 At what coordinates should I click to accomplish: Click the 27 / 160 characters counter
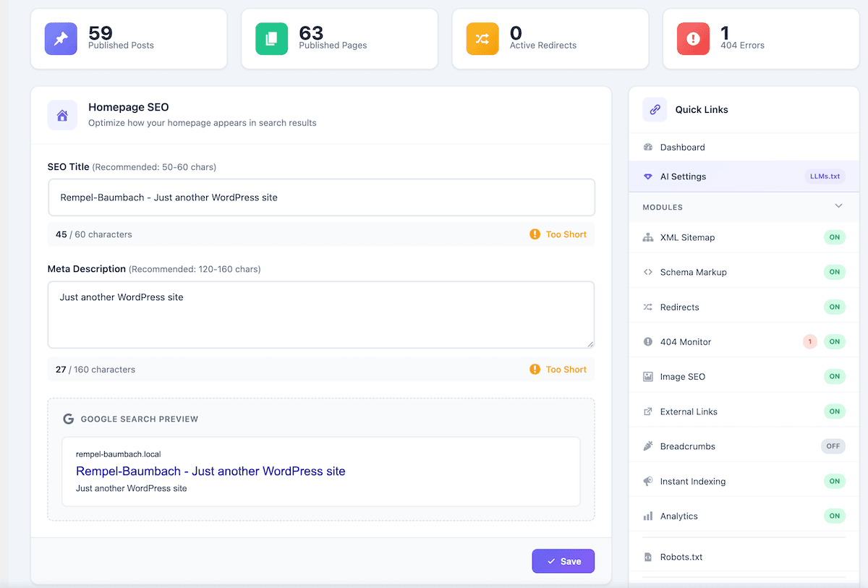coord(95,370)
